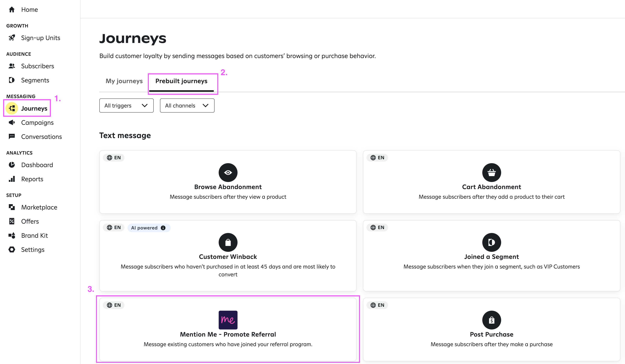
Task: Click the AI powered badge
Action: (149, 228)
